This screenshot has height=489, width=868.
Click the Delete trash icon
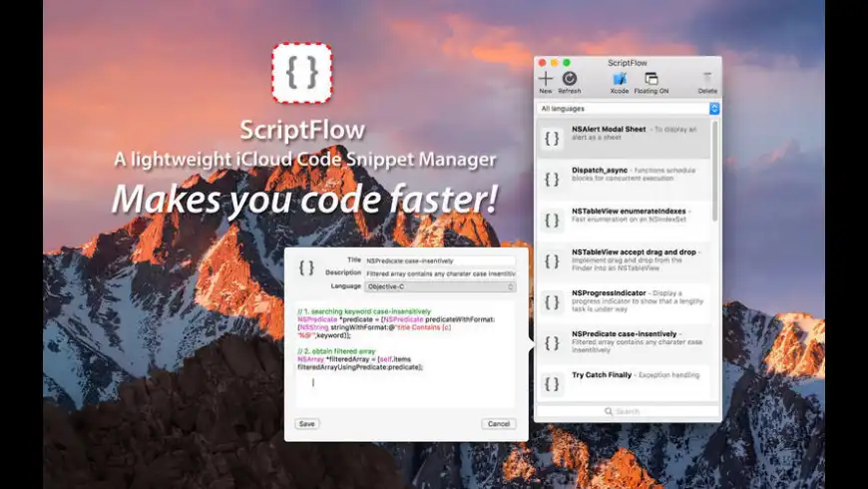(x=707, y=79)
